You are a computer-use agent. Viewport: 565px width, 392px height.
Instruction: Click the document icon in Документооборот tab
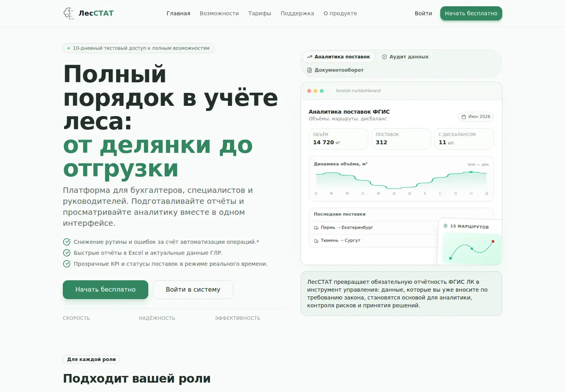point(310,70)
